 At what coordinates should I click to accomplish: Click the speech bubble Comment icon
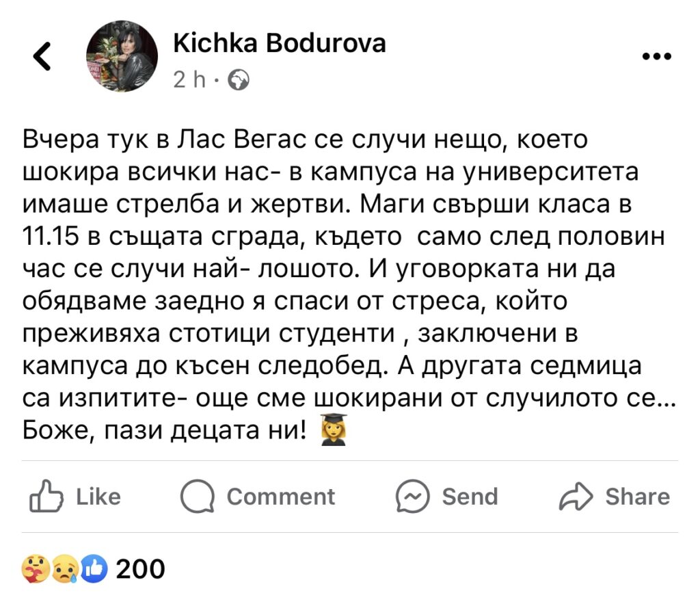click(x=196, y=497)
